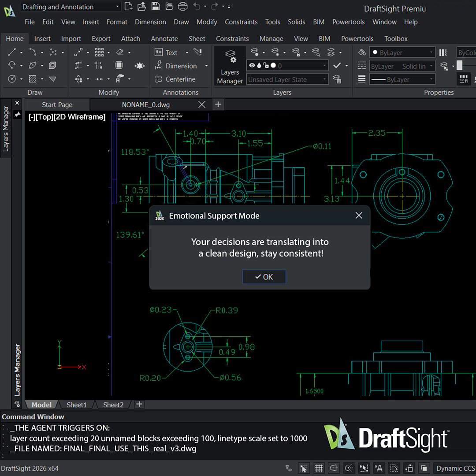Click the white layer color swatch circle
The image size is (476, 476).
[273, 65]
